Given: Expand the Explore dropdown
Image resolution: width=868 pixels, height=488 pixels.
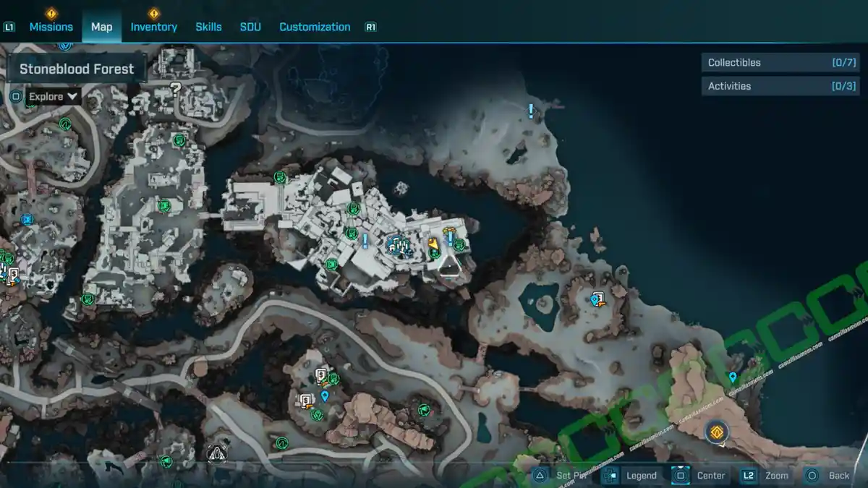Looking at the screenshot, I should click(x=54, y=96).
